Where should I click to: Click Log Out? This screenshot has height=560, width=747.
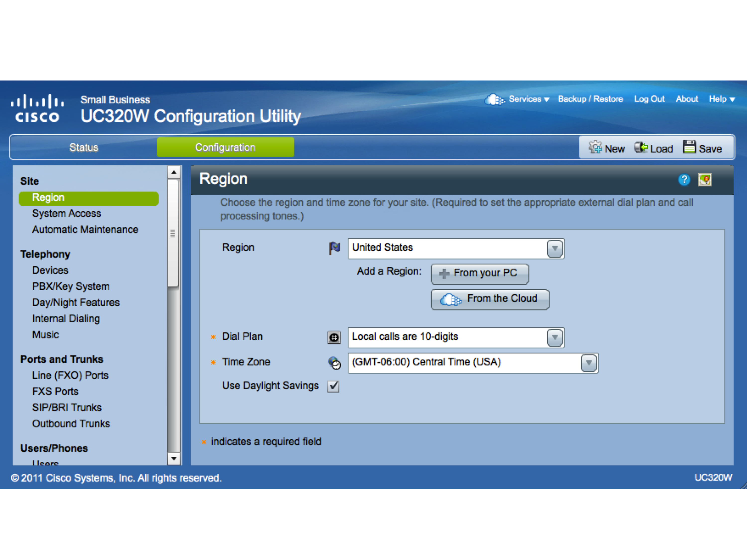[649, 99]
